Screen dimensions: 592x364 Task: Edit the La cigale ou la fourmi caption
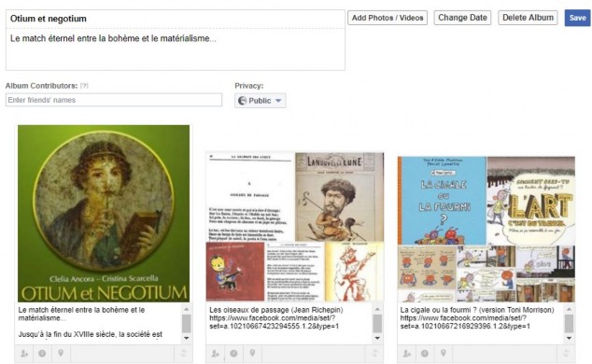click(481, 323)
